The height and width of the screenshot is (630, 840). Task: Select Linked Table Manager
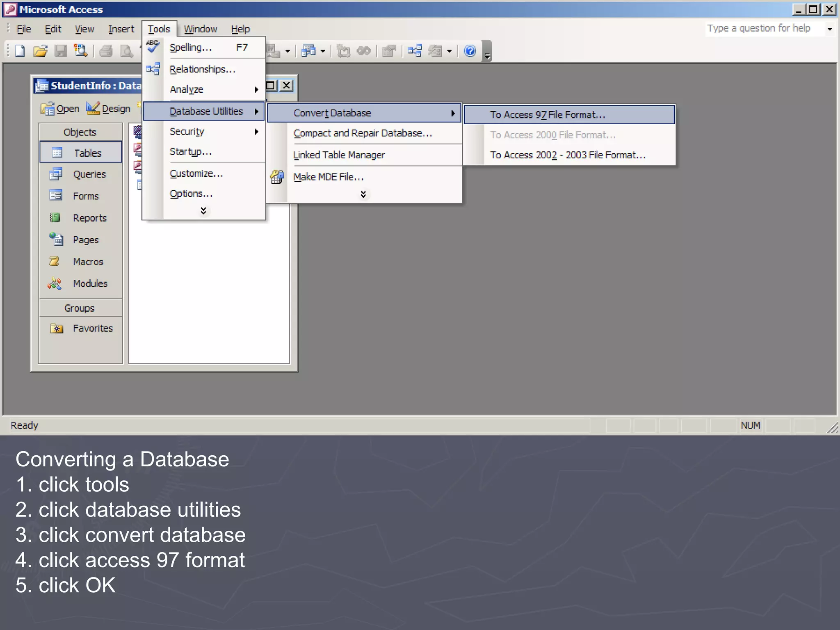[364, 155]
